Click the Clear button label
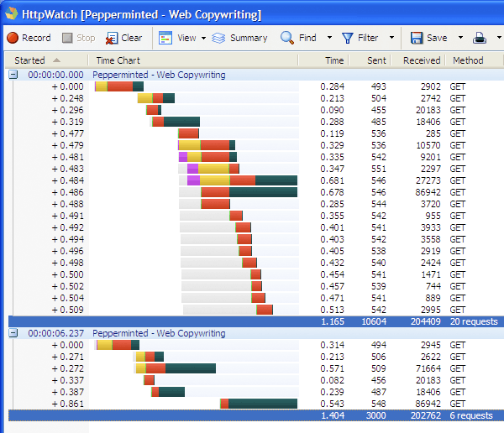Image resolution: width=504 pixels, height=433 pixels. (132, 38)
